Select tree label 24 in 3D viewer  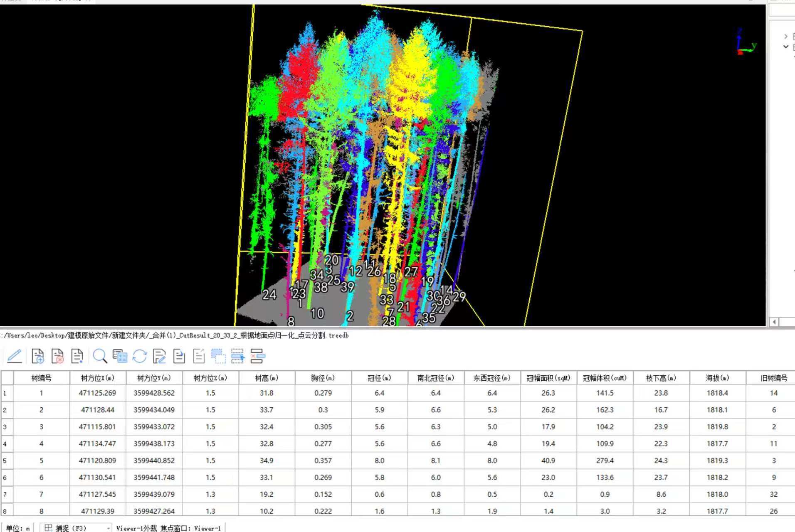269,295
